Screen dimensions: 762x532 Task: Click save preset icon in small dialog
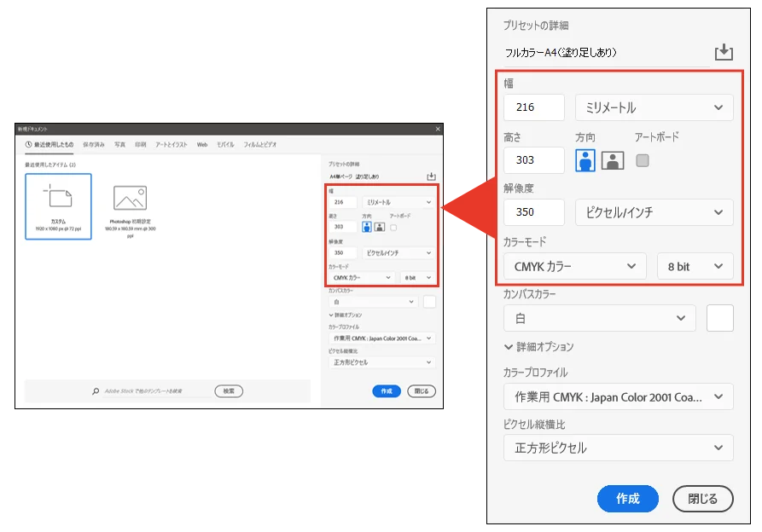coord(431,176)
